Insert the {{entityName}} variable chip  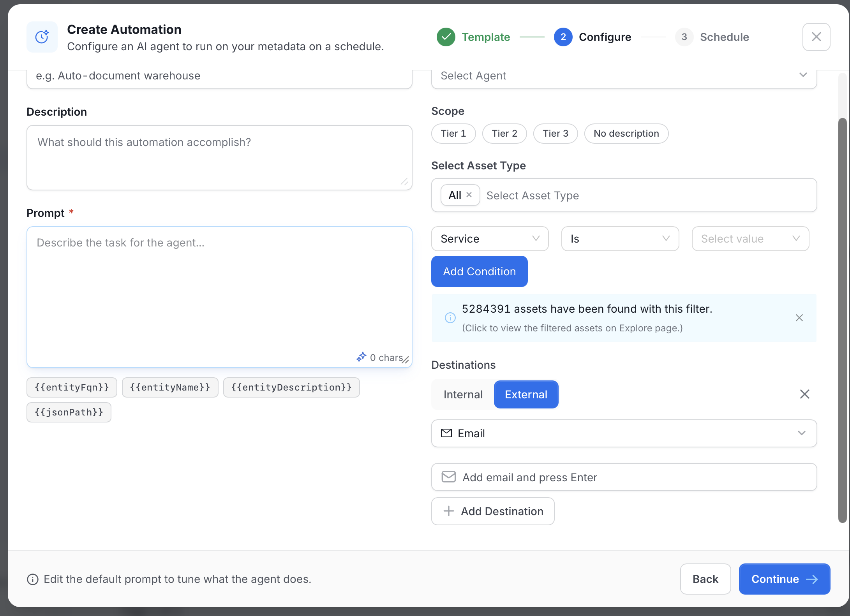(170, 387)
